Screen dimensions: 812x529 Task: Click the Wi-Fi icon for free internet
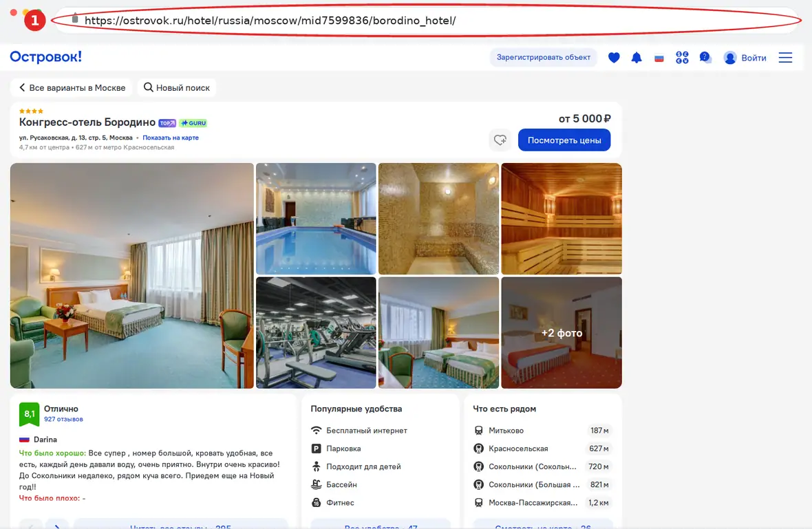(x=316, y=430)
